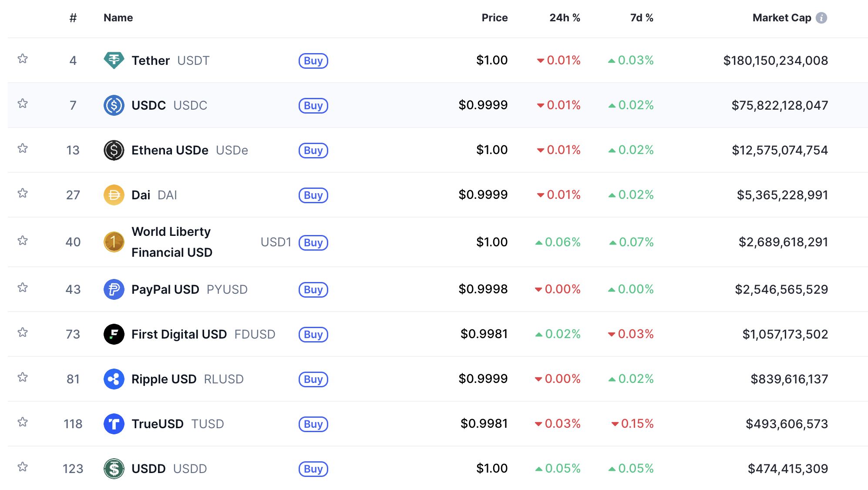Click the Ripple USD logo icon

pyautogui.click(x=114, y=379)
